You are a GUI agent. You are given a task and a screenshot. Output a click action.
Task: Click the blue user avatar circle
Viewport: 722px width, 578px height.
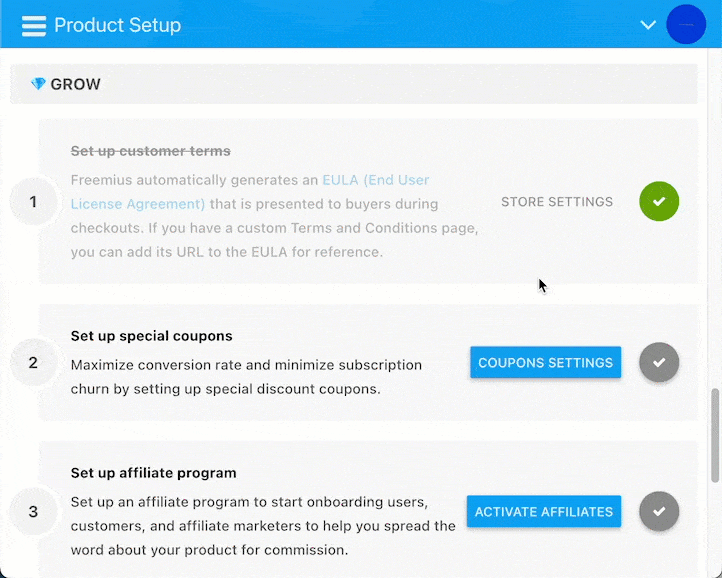[686, 24]
